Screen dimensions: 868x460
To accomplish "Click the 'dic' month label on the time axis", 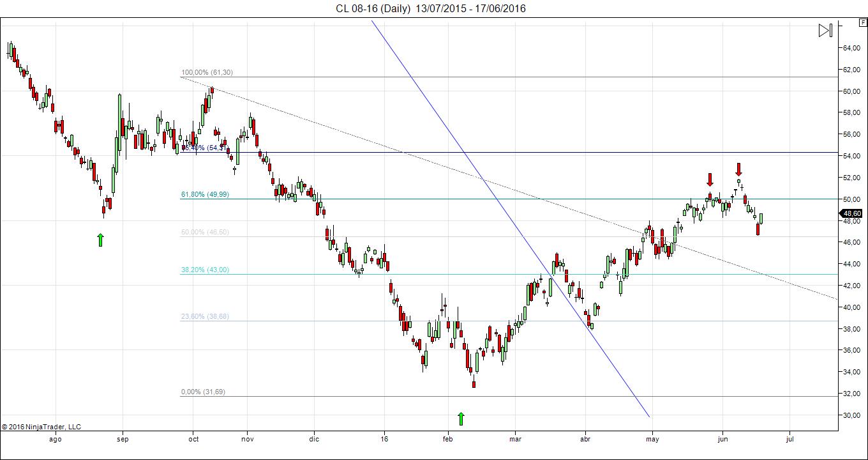I will pos(313,439).
